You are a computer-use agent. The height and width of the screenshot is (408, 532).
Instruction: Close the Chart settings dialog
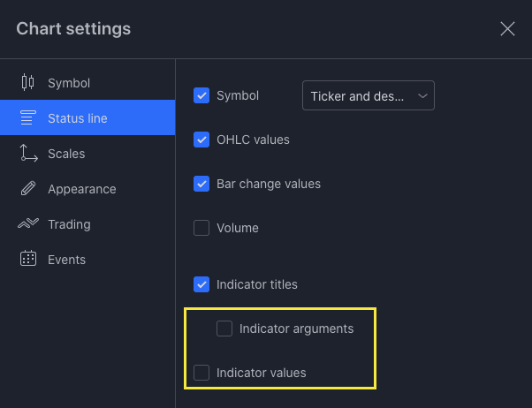click(x=507, y=29)
